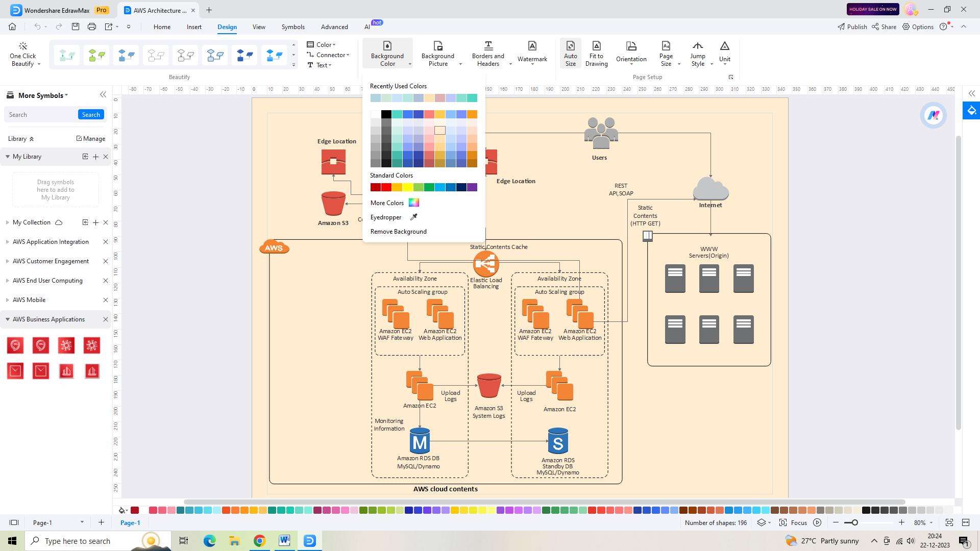Open One Click Beautify tool
This screenshot has height=551, width=980.
click(23, 54)
